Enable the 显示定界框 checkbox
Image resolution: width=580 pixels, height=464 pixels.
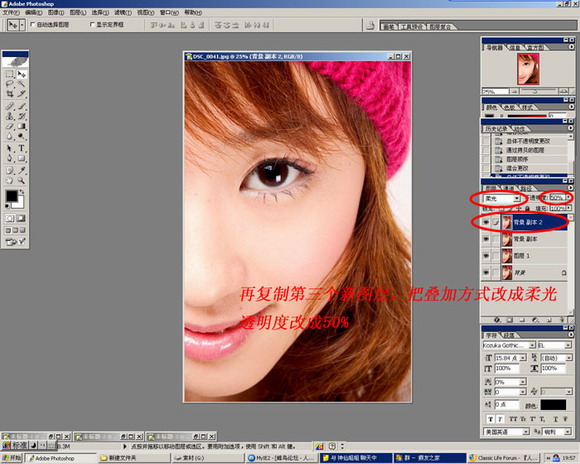[x=92, y=24]
